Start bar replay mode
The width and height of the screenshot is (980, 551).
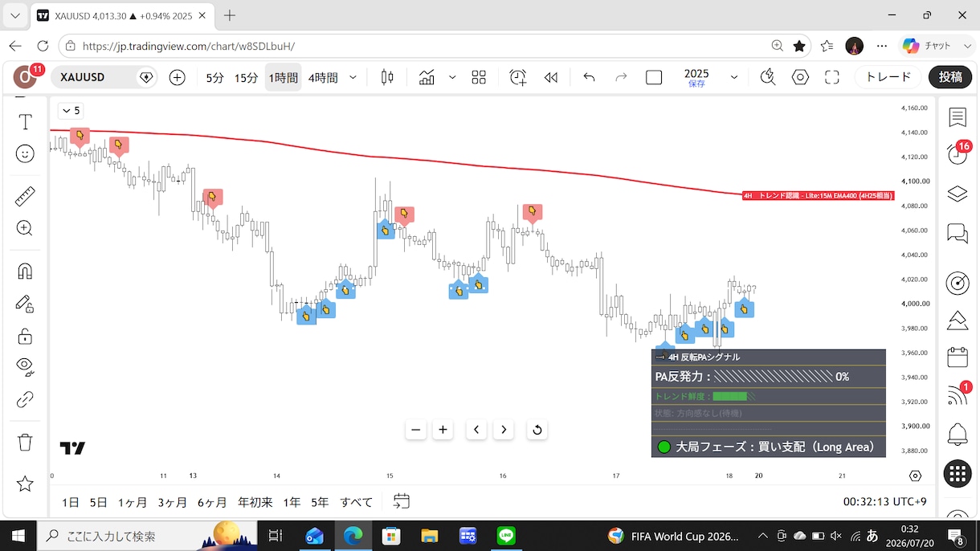(550, 77)
